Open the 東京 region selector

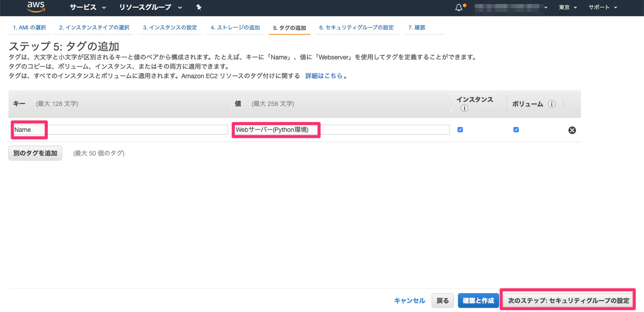click(567, 7)
